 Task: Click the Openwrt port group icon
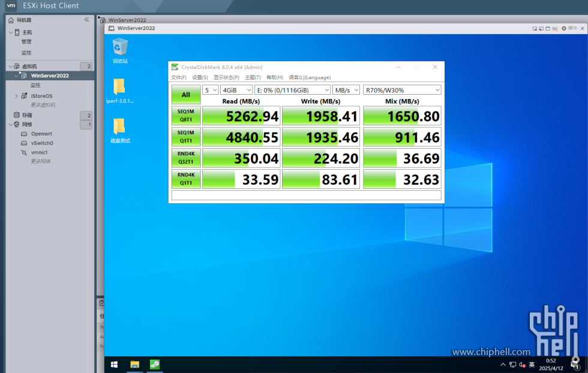coord(24,134)
